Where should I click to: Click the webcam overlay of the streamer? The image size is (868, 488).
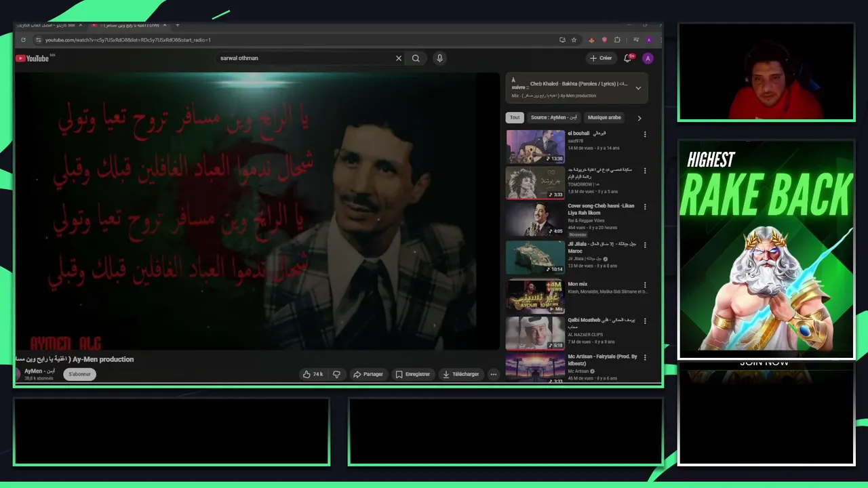click(x=766, y=72)
